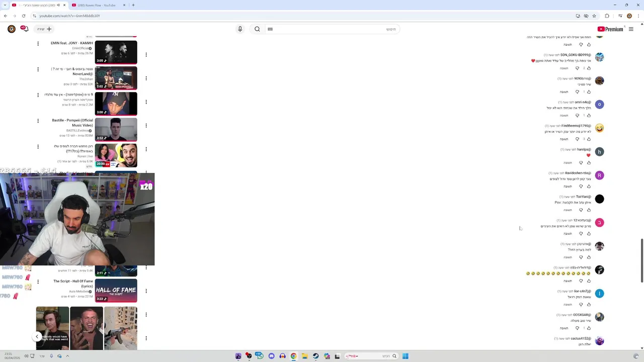Open the SON_GOKU-BD999 profile avatar
644x362 pixels.
tap(599, 57)
